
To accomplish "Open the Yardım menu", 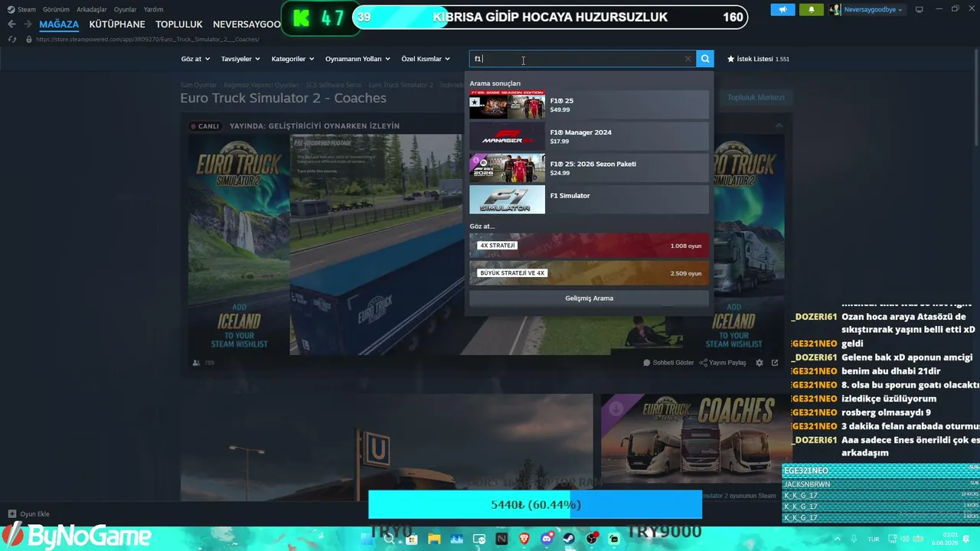I will pyautogui.click(x=153, y=9).
